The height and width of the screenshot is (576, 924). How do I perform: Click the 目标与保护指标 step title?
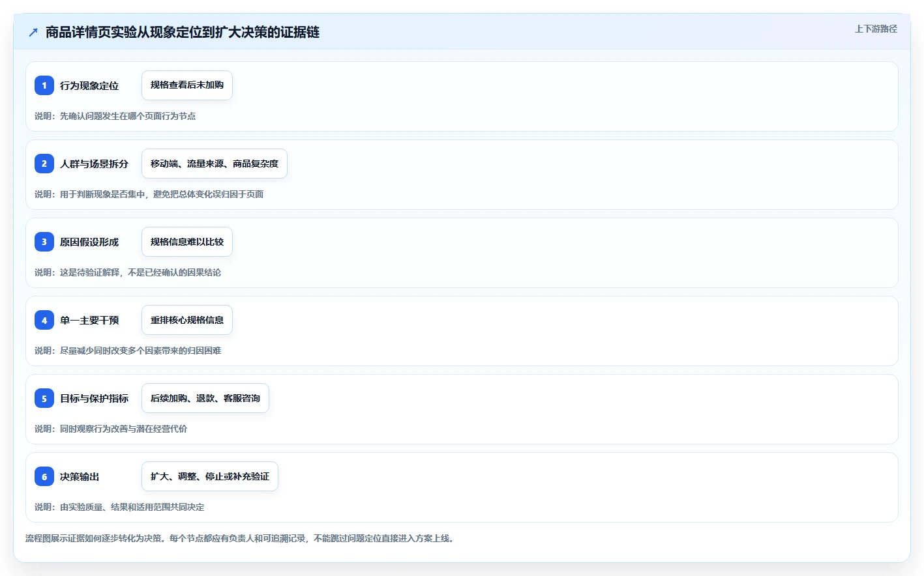point(94,398)
